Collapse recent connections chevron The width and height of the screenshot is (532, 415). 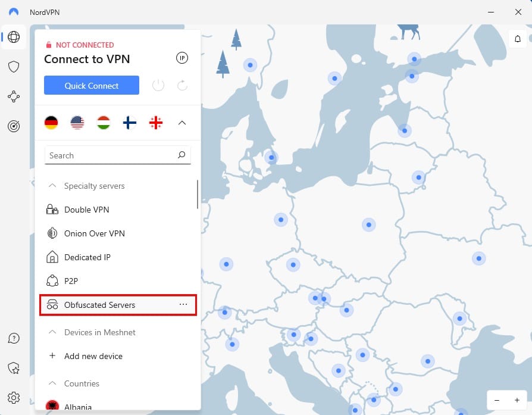click(x=182, y=123)
